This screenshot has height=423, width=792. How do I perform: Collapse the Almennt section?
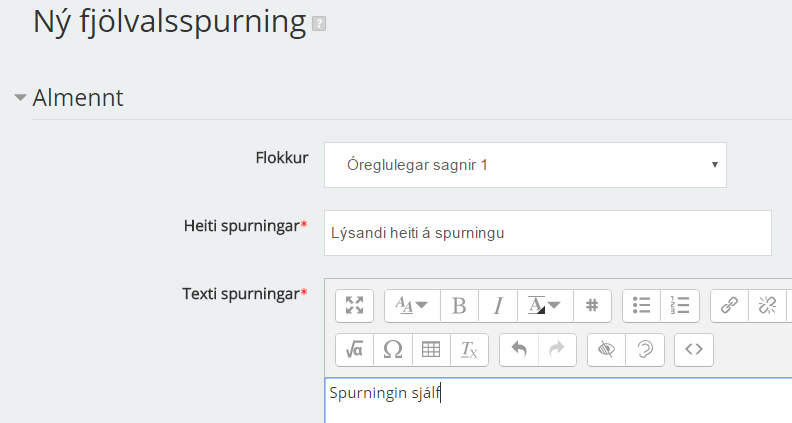20,97
